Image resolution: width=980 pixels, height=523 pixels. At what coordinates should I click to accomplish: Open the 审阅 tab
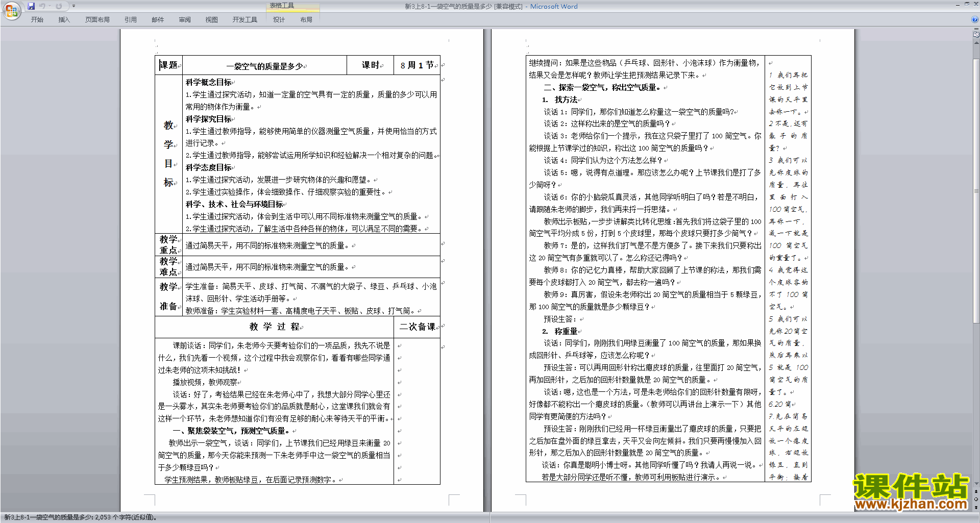(185, 19)
